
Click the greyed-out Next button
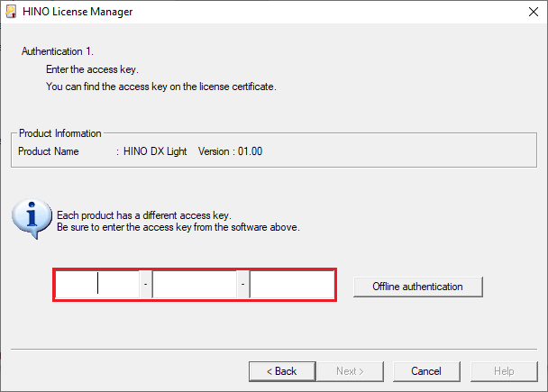click(x=350, y=371)
